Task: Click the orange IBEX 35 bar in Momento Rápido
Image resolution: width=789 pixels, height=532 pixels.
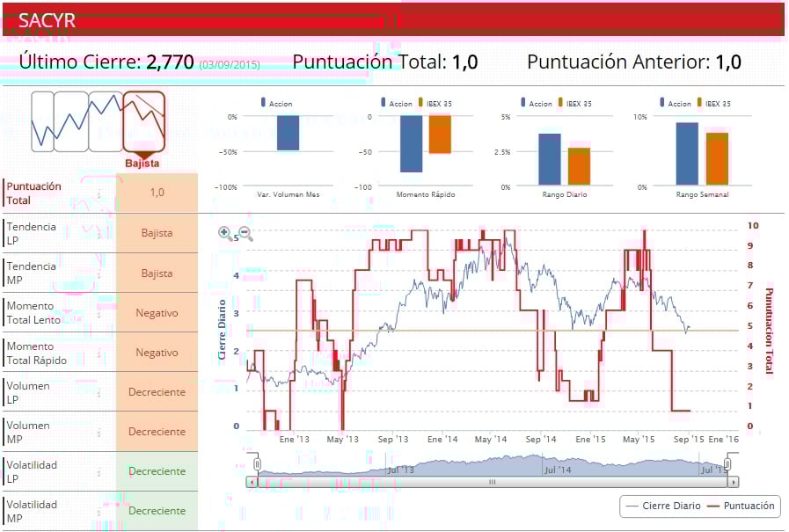Action: point(441,135)
